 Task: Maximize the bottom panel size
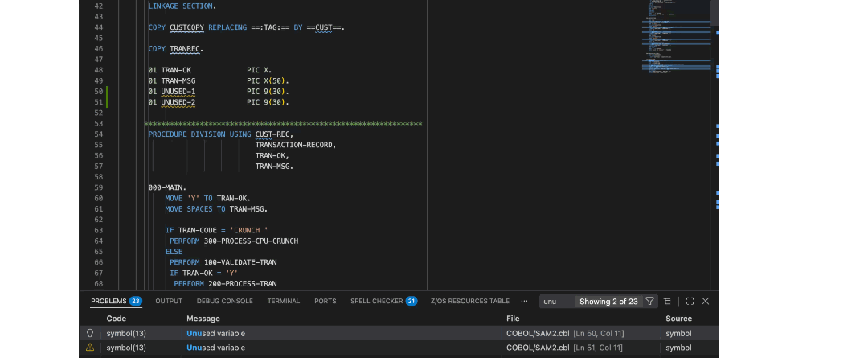[690, 302]
